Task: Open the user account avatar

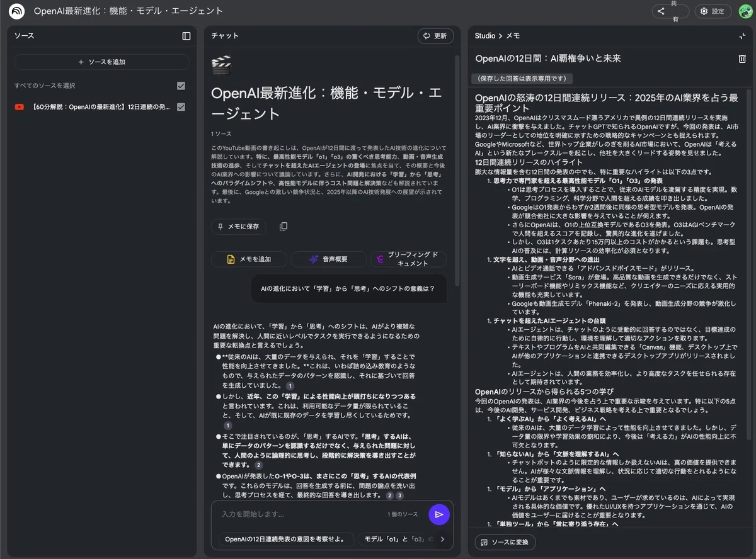Action: (x=745, y=11)
